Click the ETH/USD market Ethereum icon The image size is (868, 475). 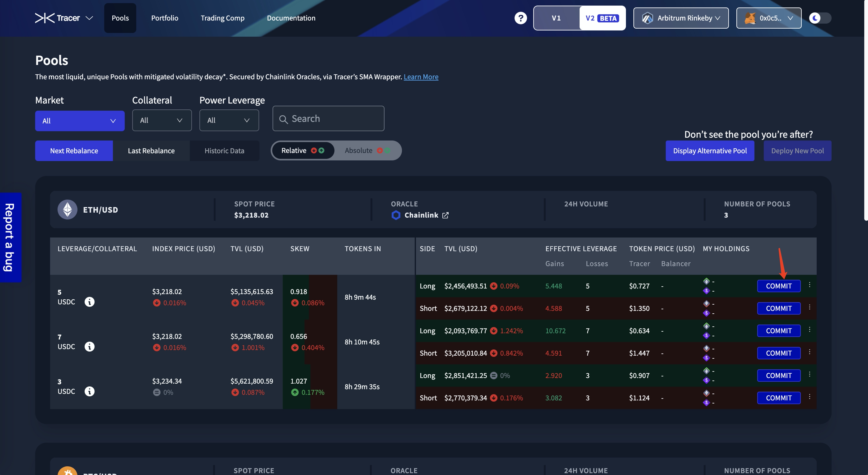68,210
